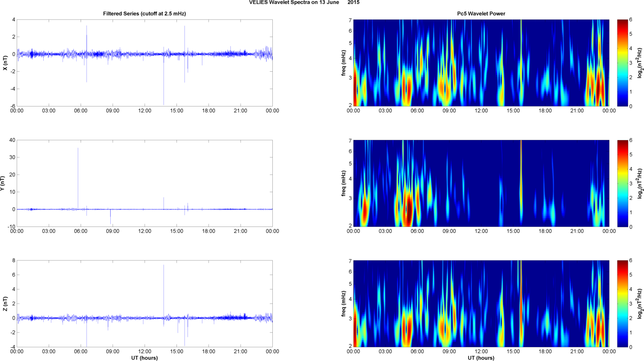
Task: Click the '-10' tick label on Y (nT) axis
Action: coord(11,227)
